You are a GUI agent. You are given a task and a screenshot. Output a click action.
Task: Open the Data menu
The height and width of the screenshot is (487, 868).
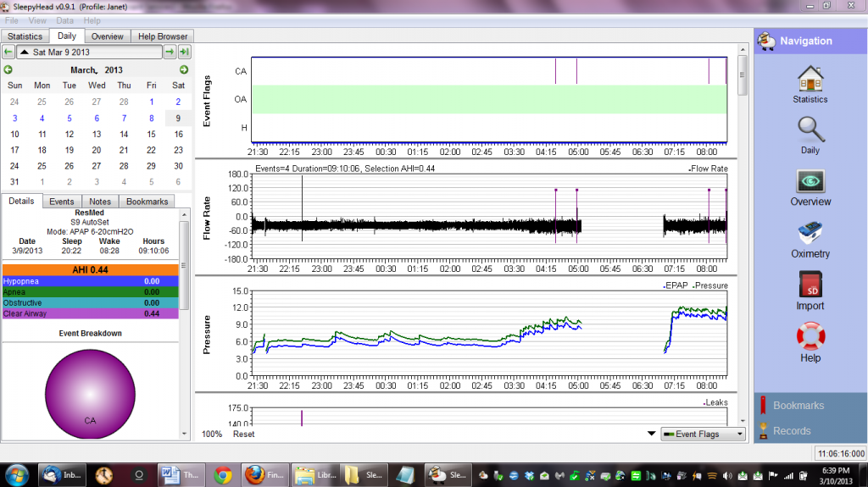(64, 20)
